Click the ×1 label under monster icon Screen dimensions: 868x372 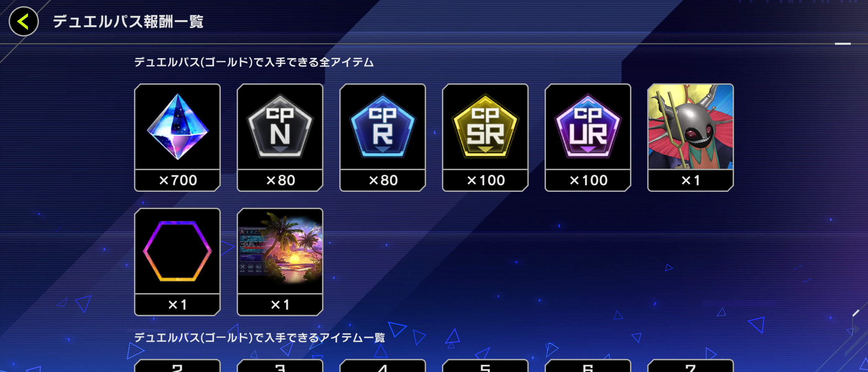tap(691, 180)
